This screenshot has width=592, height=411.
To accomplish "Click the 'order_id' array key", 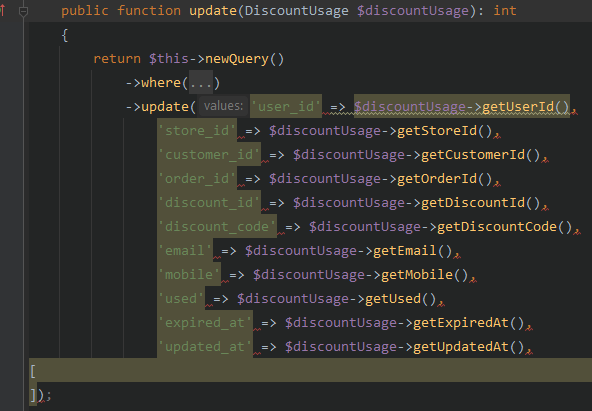I will (197, 179).
